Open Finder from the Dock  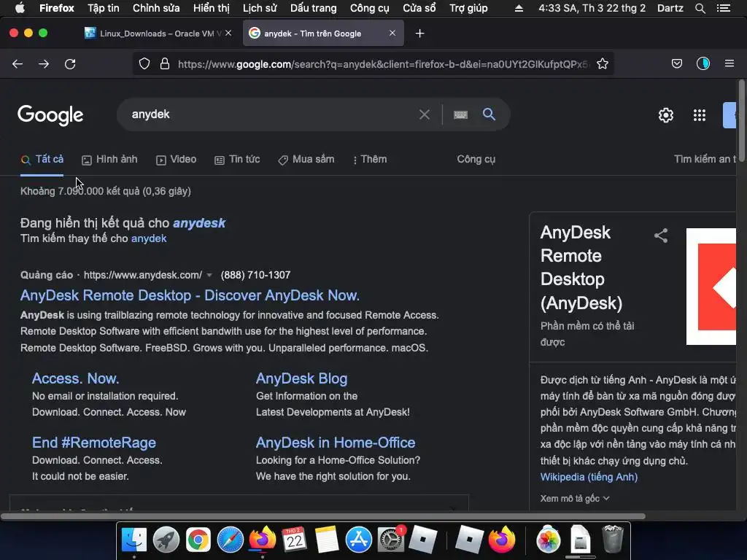pyautogui.click(x=134, y=540)
